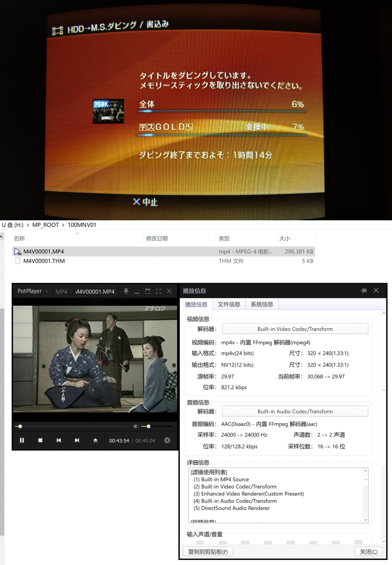Switch to the 系统信息 tab
Screen dimensions: 392x565
[262, 304]
